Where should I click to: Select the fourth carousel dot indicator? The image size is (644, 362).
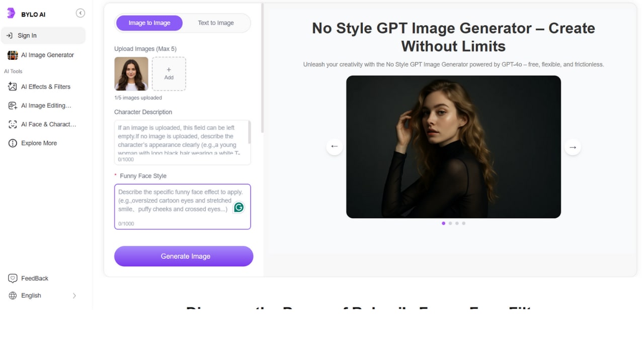pyautogui.click(x=463, y=223)
